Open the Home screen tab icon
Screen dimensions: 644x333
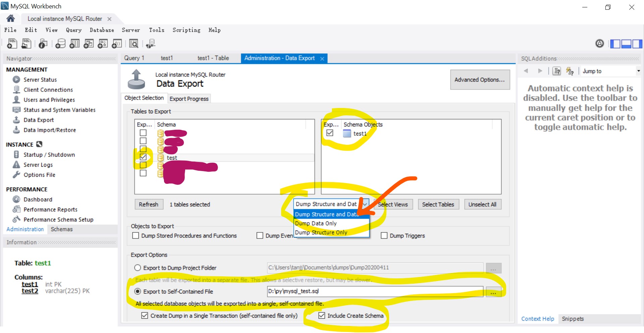click(10, 18)
